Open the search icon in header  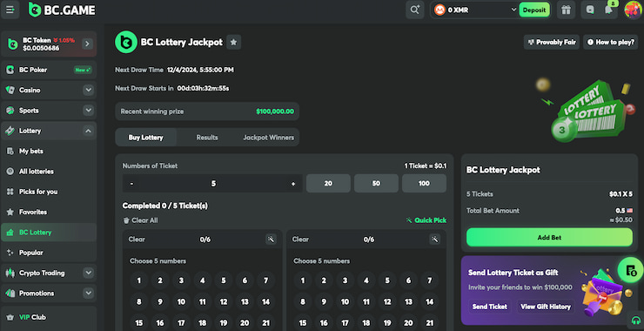[x=415, y=10]
